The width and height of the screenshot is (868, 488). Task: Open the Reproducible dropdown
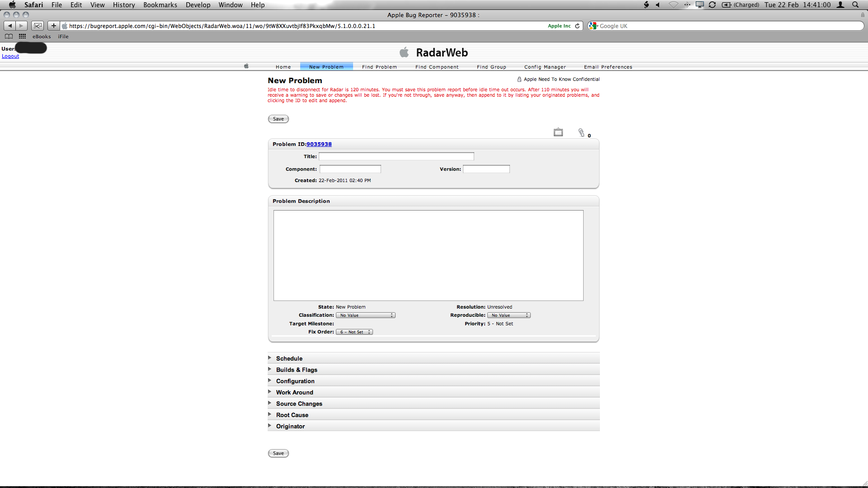coord(509,315)
